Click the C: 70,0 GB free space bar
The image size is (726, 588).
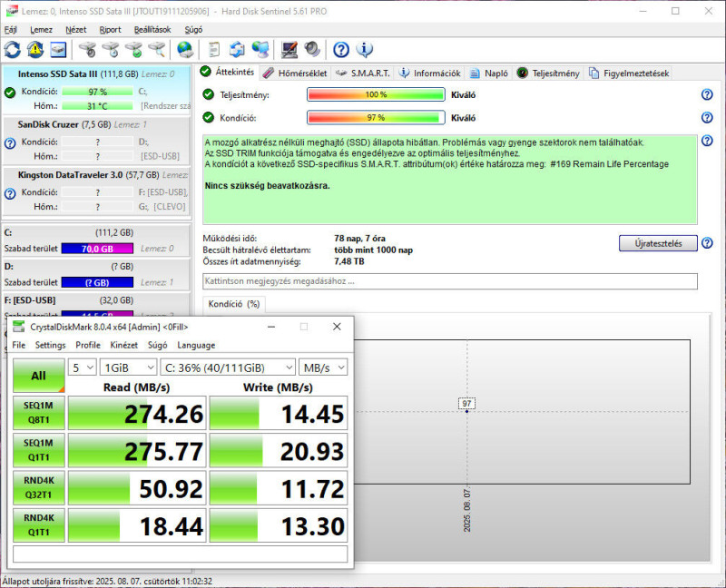97,249
